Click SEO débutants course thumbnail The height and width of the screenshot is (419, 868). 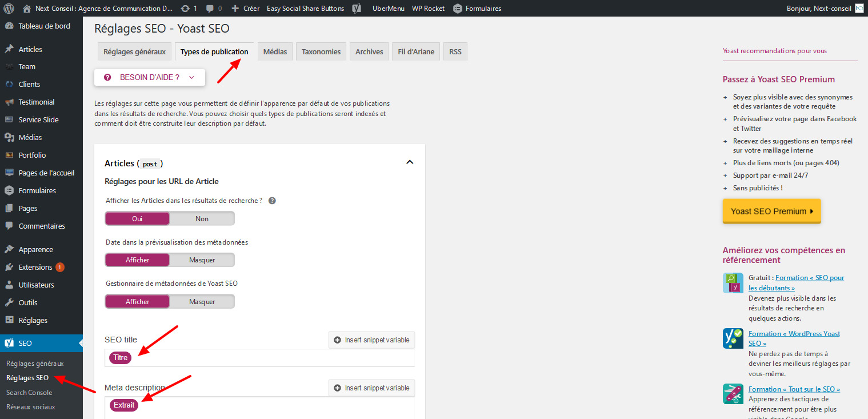pyautogui.click(x=733, y=283)
